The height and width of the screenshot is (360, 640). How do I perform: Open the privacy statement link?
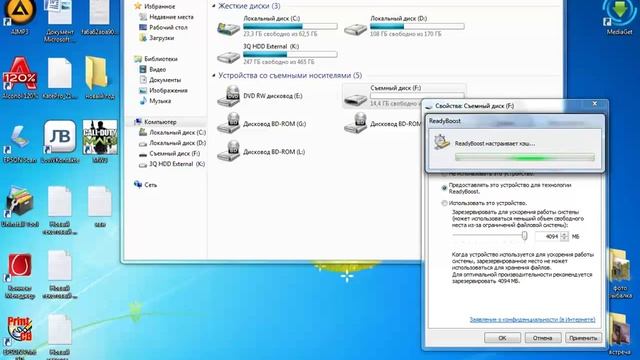(532, 320)
